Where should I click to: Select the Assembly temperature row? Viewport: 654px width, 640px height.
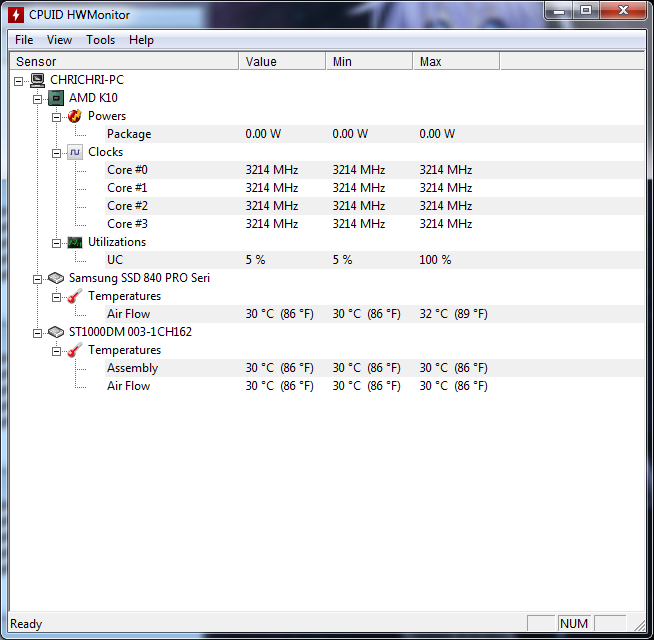coord(374,368)
